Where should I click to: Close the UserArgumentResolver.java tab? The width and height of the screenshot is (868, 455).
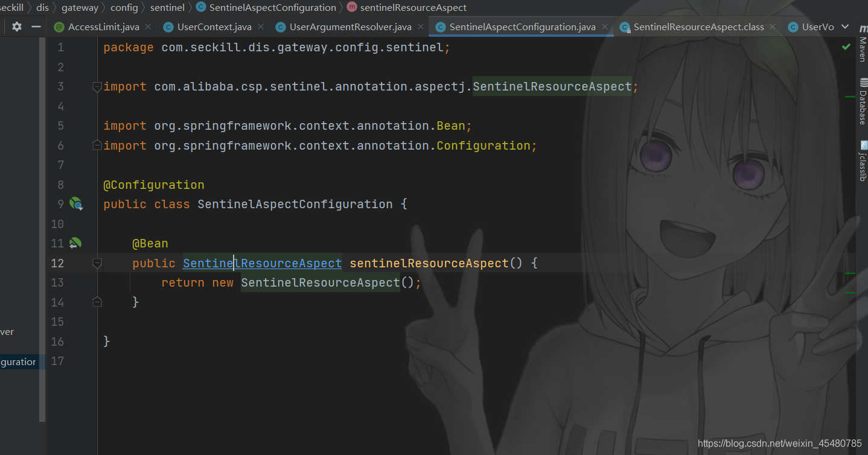421,27
